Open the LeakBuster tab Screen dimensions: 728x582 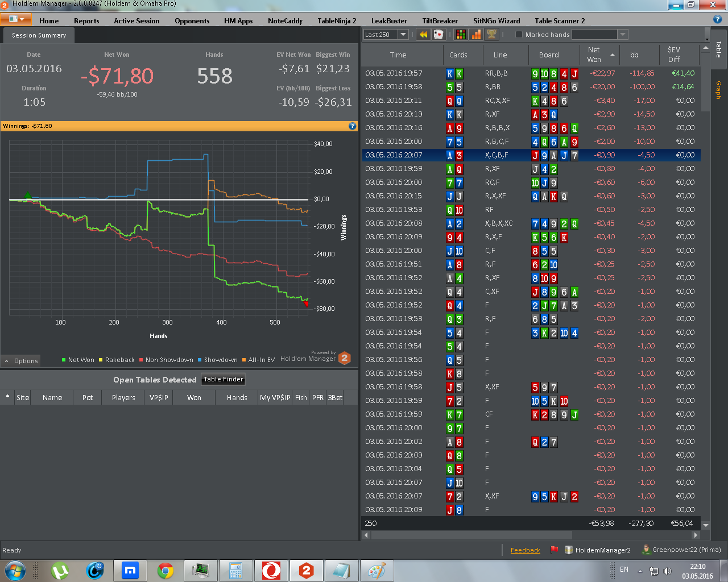[x=389, y=21]
